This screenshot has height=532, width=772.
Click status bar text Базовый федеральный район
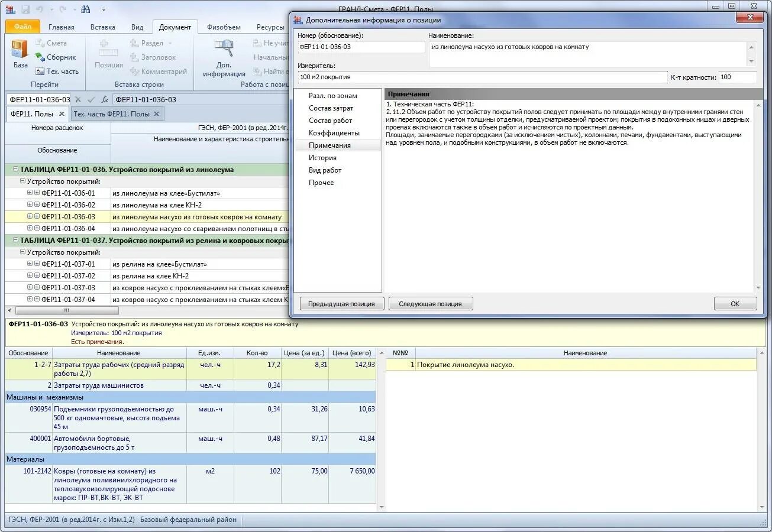(188, 520)
